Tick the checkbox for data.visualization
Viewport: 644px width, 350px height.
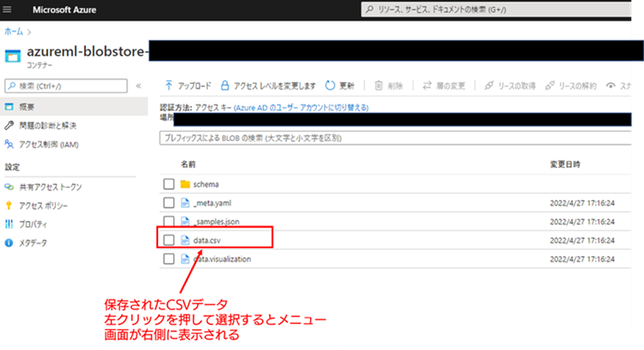tap(169, 259)
